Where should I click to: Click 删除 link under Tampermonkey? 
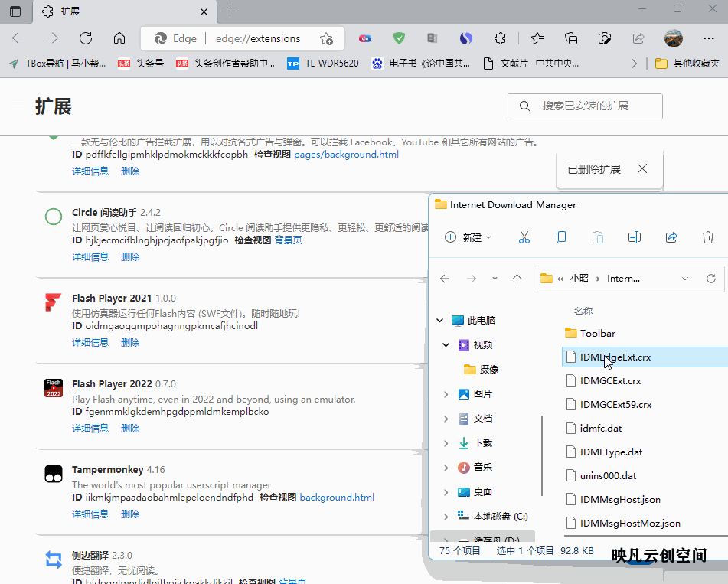tap(130, 514)
